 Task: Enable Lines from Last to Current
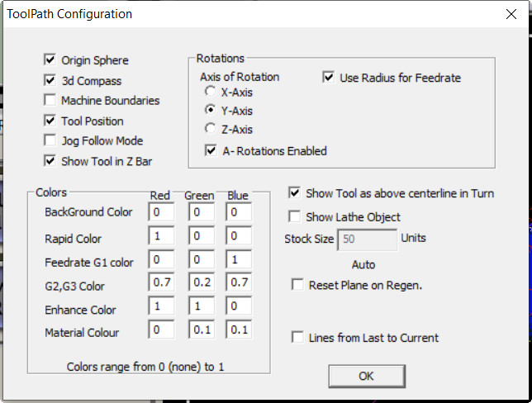[297, 338]
